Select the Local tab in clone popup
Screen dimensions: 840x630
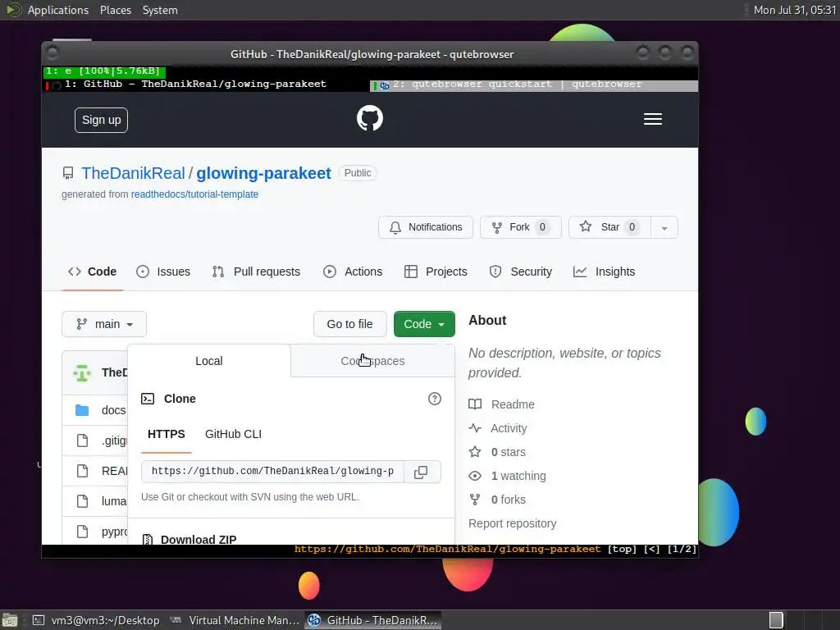tap(209, 361)
